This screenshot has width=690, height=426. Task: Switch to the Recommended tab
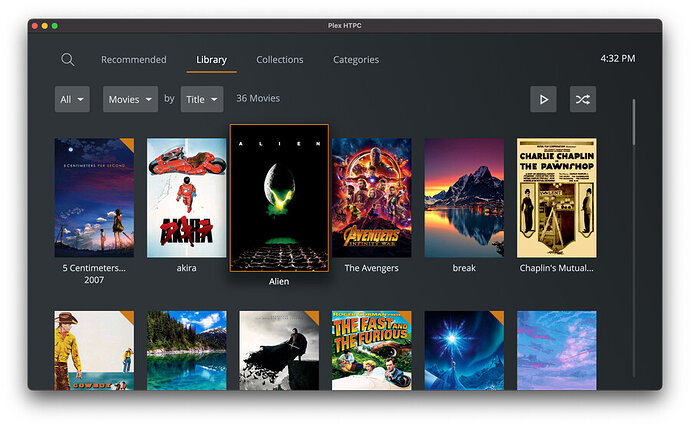click(134, 59)
